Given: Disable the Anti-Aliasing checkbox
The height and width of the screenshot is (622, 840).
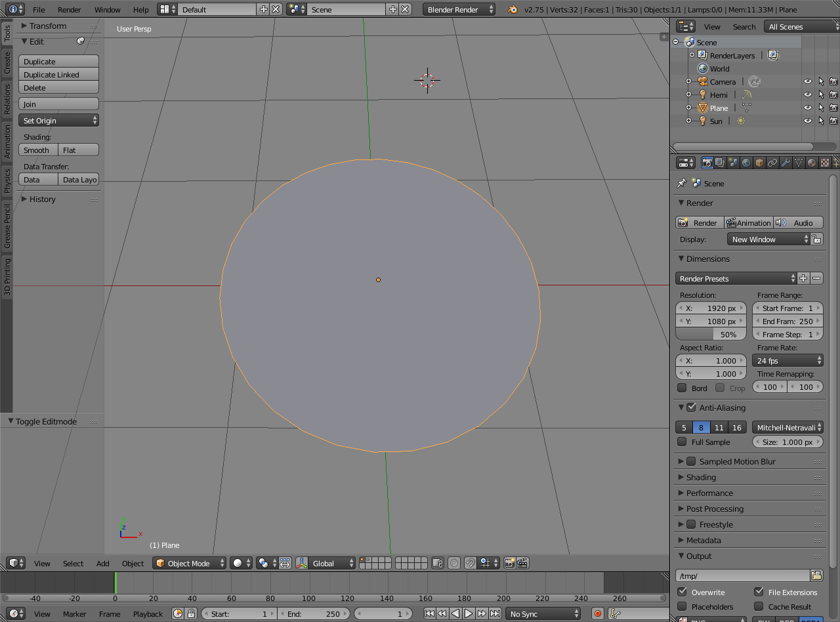Looking at the screenshot, I should pos(691,407).
